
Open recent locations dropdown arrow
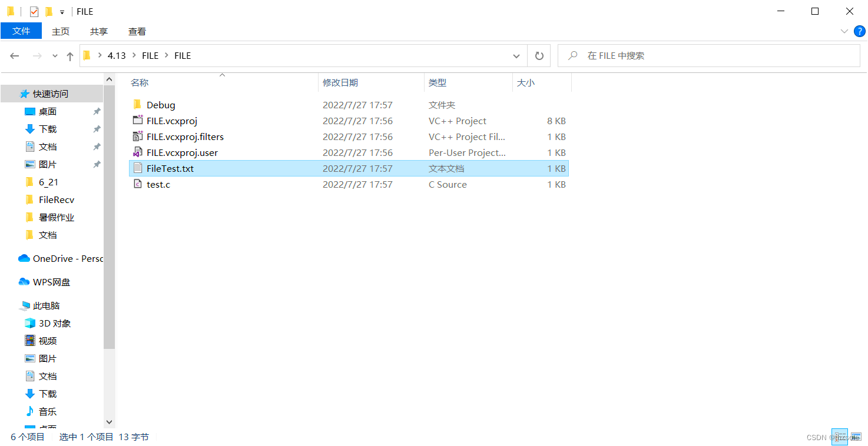[55, 56]
